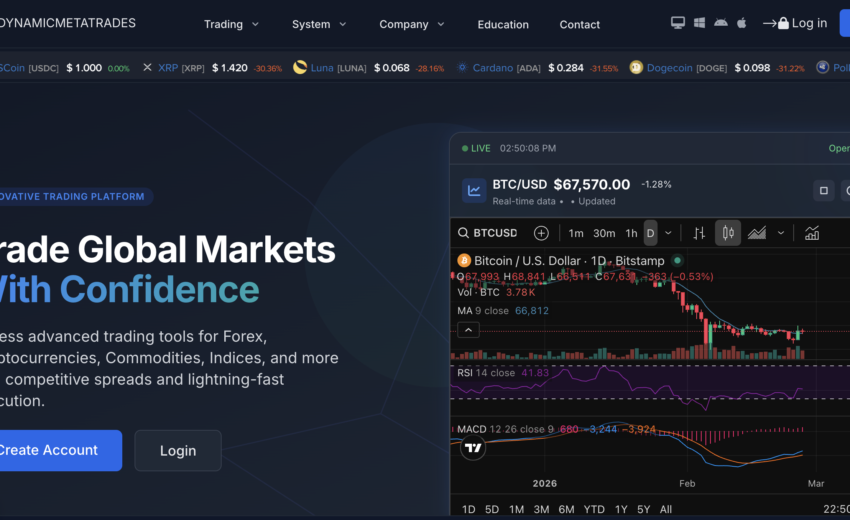The width and height of the screenshot is (850, 520).
Task: Select the Candles chart style icon
Action: (x=728, y=233)
